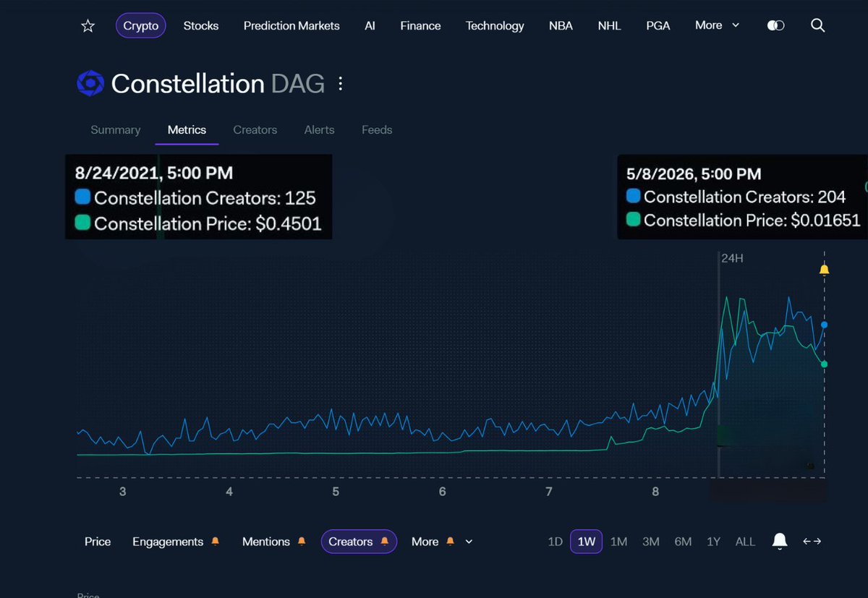Go to the Stocks category
The image size is (868, 598).
tap(201, 26)
